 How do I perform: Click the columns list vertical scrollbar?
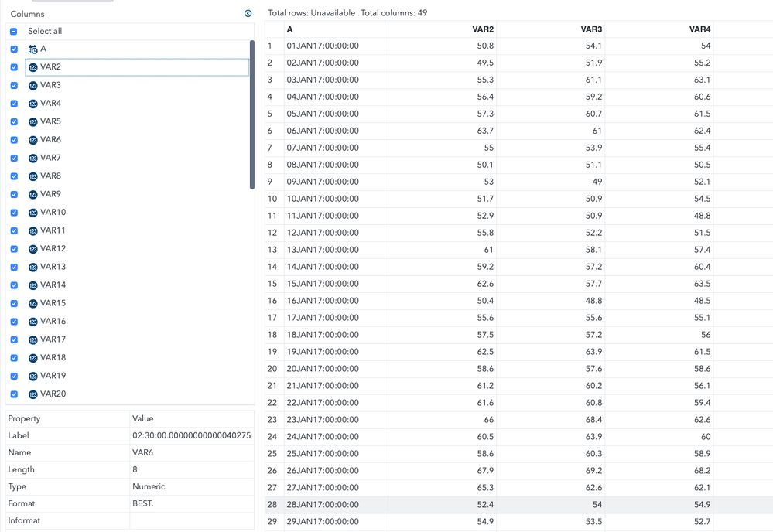[252, 114]
